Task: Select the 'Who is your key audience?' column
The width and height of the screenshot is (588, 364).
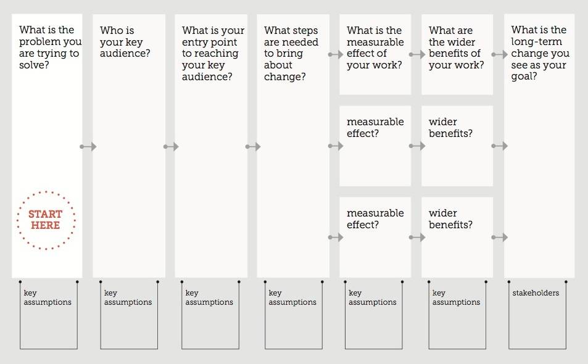Action: pyautogui.click(x=129, y=146)
